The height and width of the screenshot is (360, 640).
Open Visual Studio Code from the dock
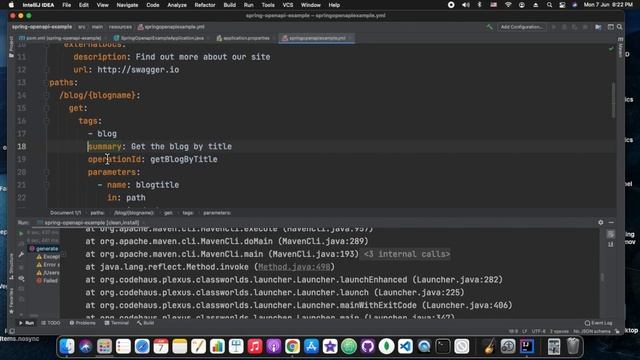(x=405, y=347)
